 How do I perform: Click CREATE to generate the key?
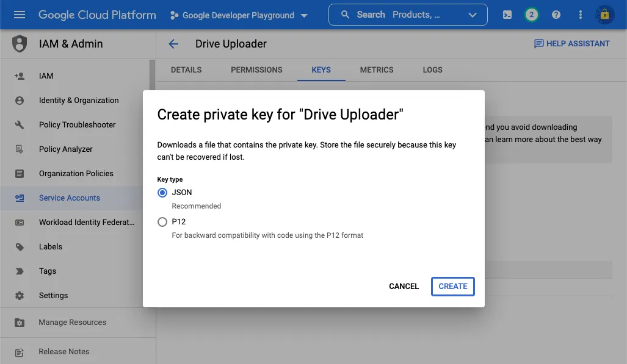coord(452,286)
